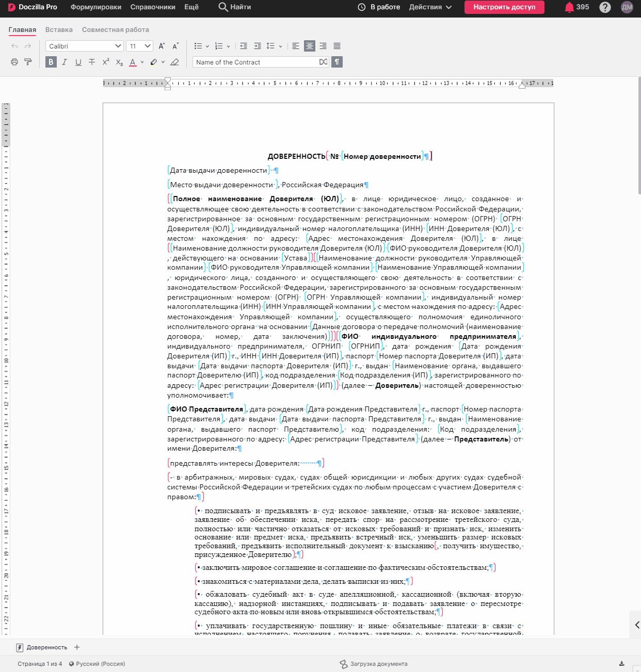Decrease font size

tap(175, 46)
